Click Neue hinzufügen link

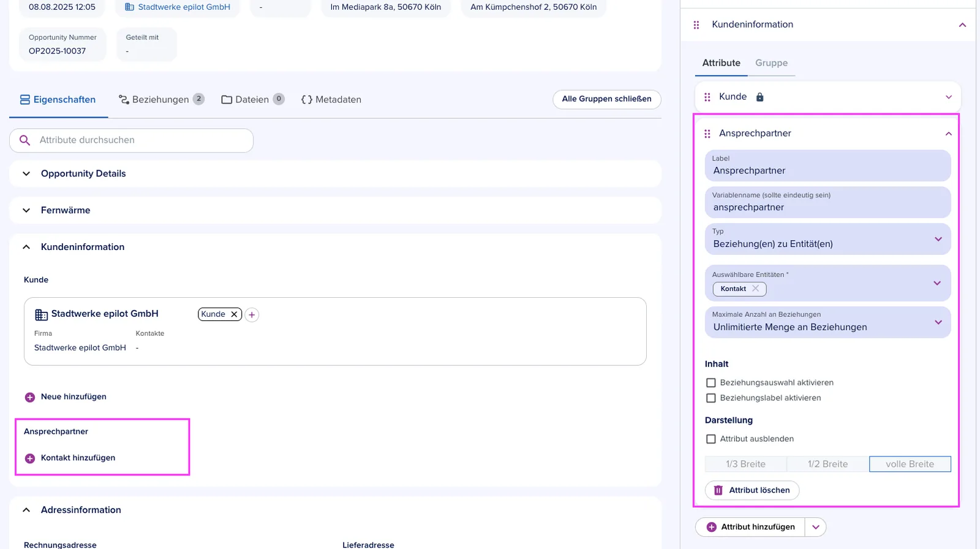(x=73, y=397)
